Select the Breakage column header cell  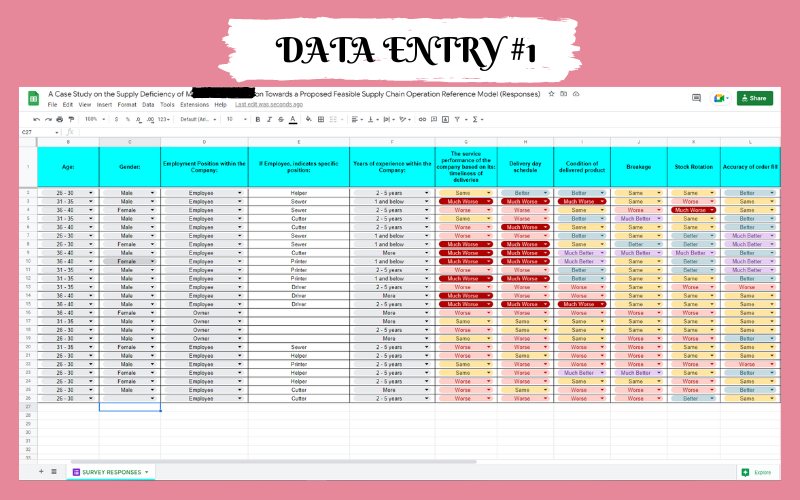pos(639,167)
